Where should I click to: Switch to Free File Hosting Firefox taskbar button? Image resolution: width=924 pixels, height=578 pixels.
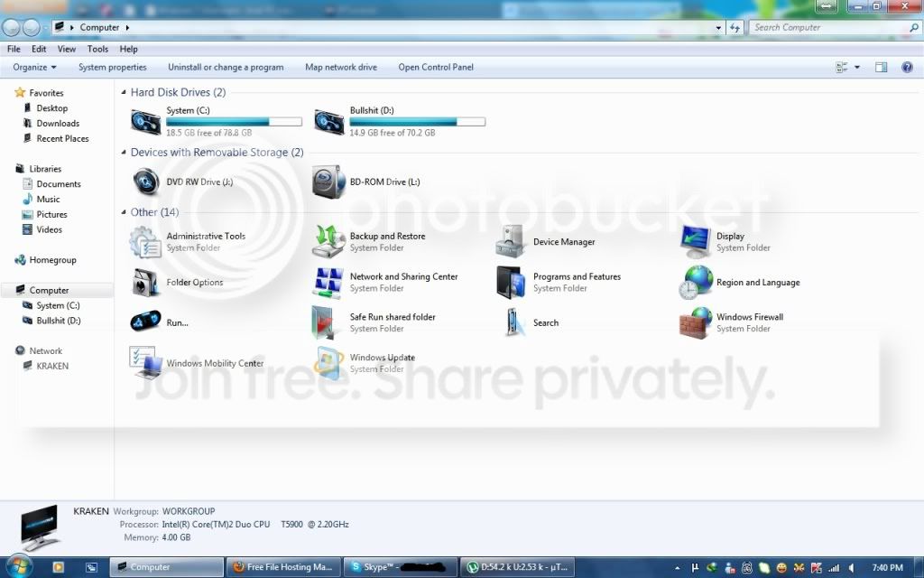283,567
